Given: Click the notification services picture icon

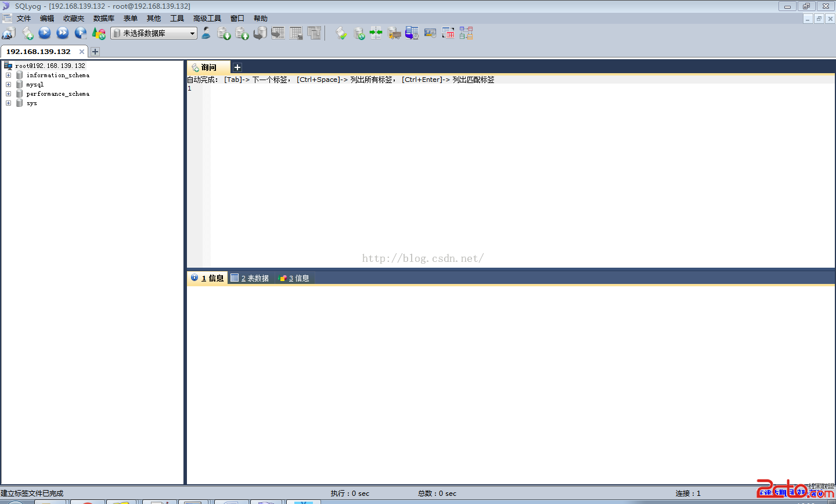Looking at the screenshot, I should 430,33.
